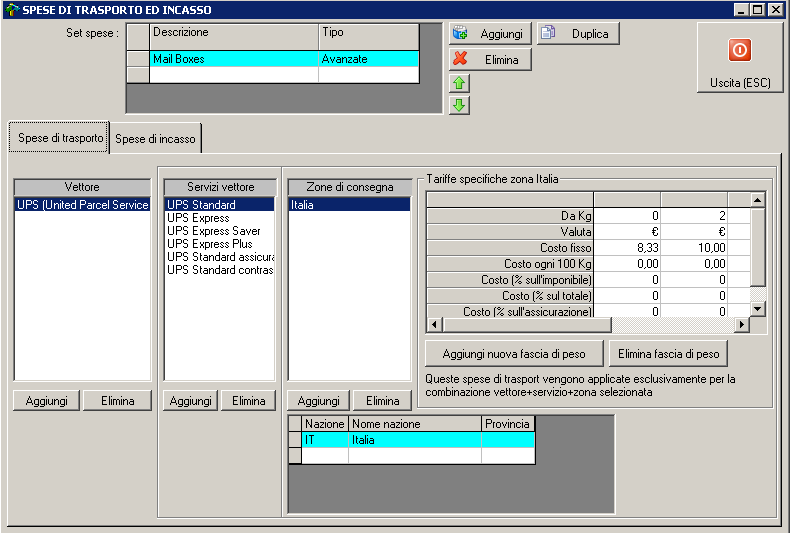Close the window with X button
790x533 pixels.
tap(775, 10)
